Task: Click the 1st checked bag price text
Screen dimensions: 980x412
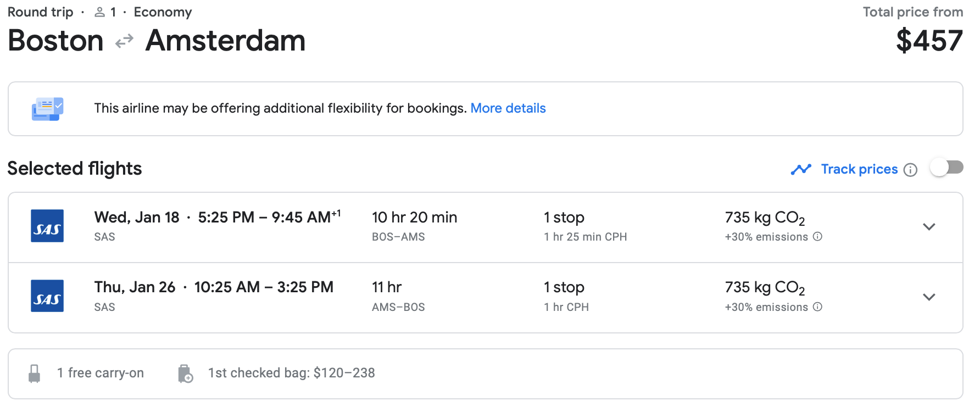Action: (291, 373)
